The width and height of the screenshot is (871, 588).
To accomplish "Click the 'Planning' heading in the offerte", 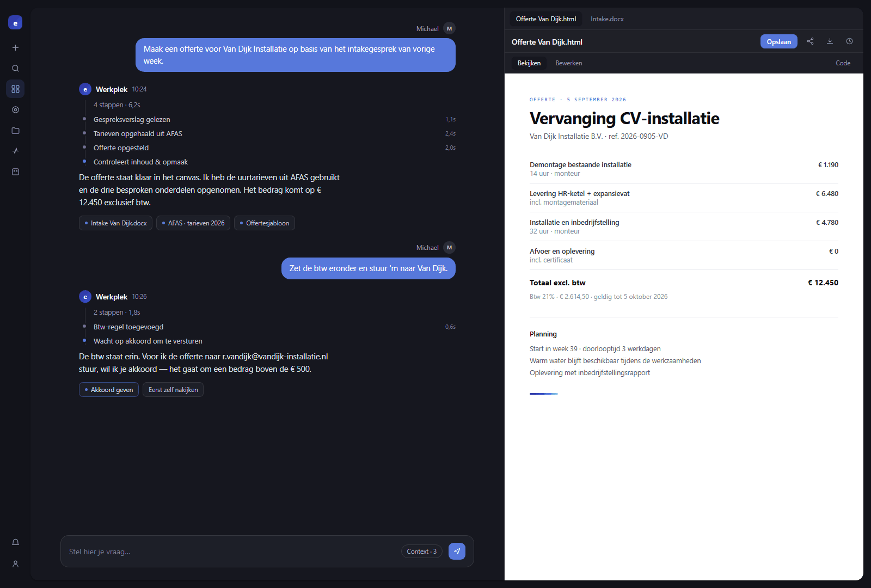I will click(x=543, y=334).
